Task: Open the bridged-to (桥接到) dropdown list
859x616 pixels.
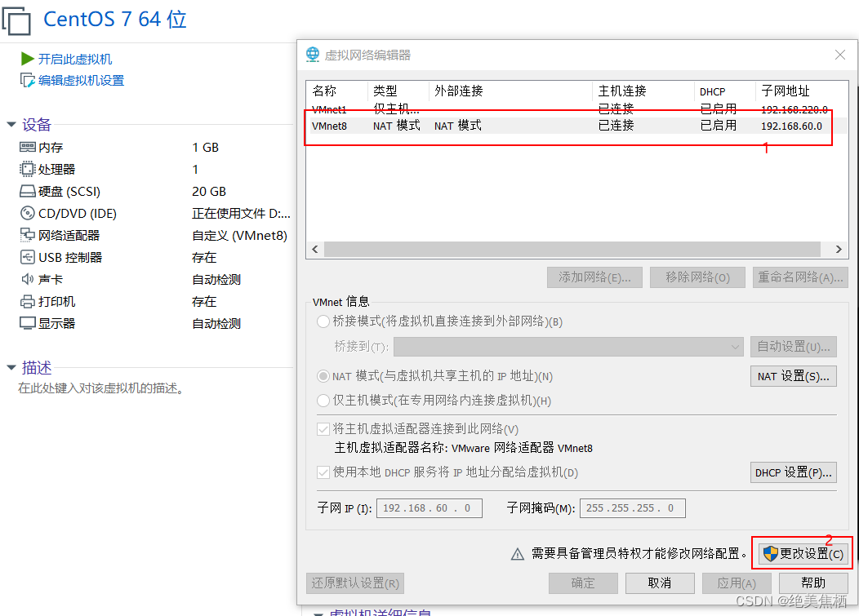Action: pos(568,347)
